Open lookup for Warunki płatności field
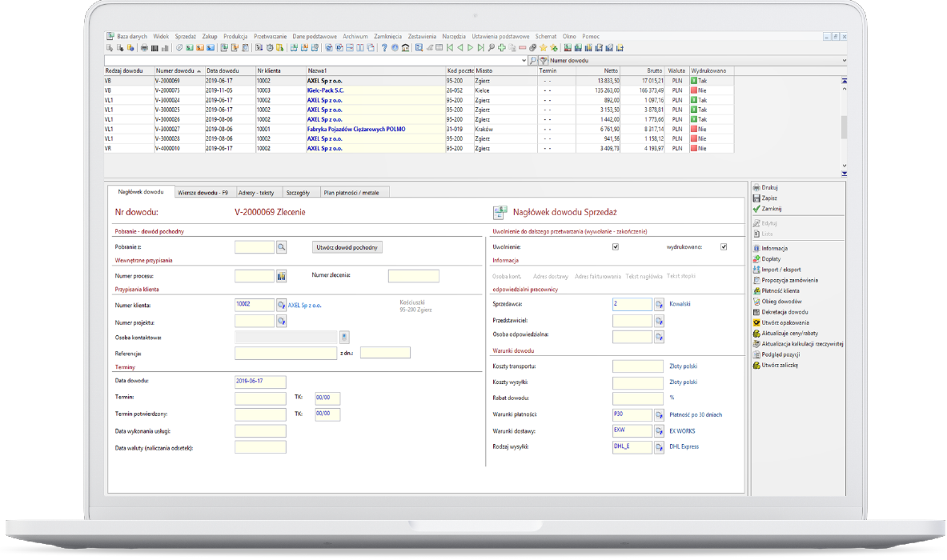This screenshot has width=947, height=560. 659,415
